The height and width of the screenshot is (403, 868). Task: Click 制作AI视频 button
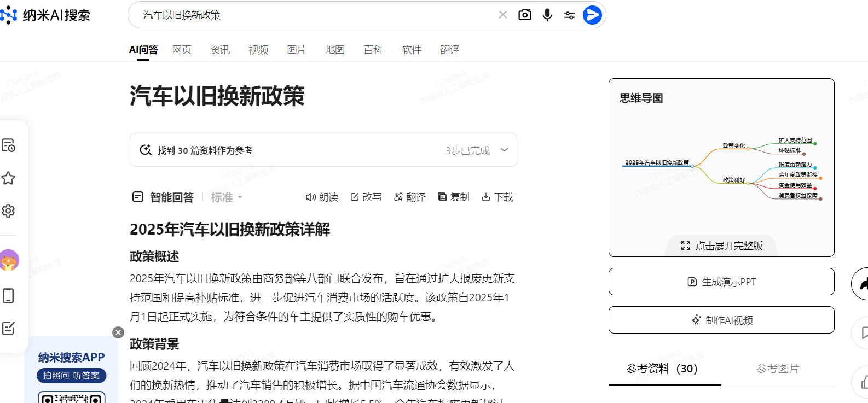(x=721, y=320)
